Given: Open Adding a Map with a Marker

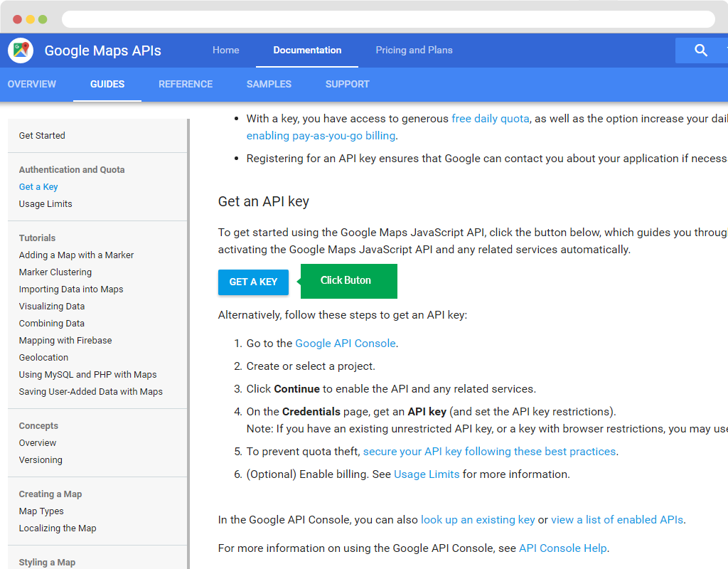Looking at the screenshot, I should pos(76,255).
